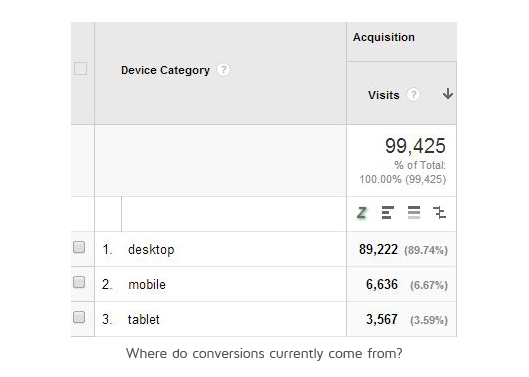Toggle the select-all checkbox in the header

pyautogui.click(x=80, y=69)
